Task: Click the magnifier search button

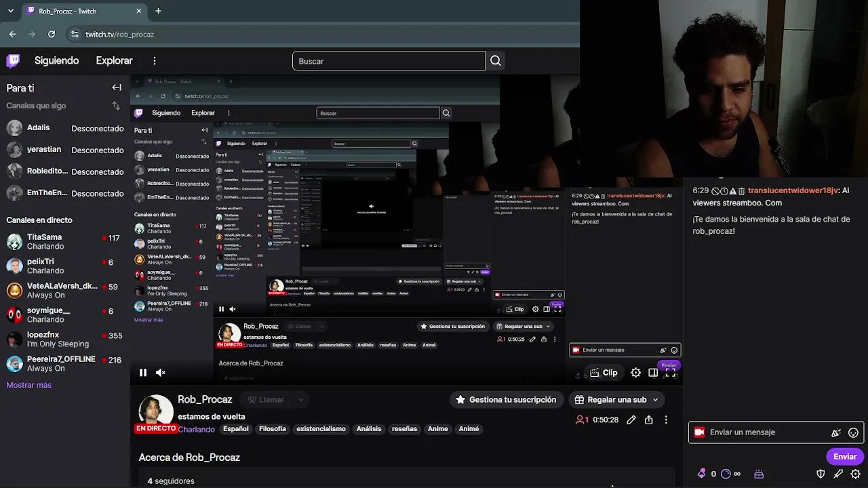Action: [x=496, y=61]
